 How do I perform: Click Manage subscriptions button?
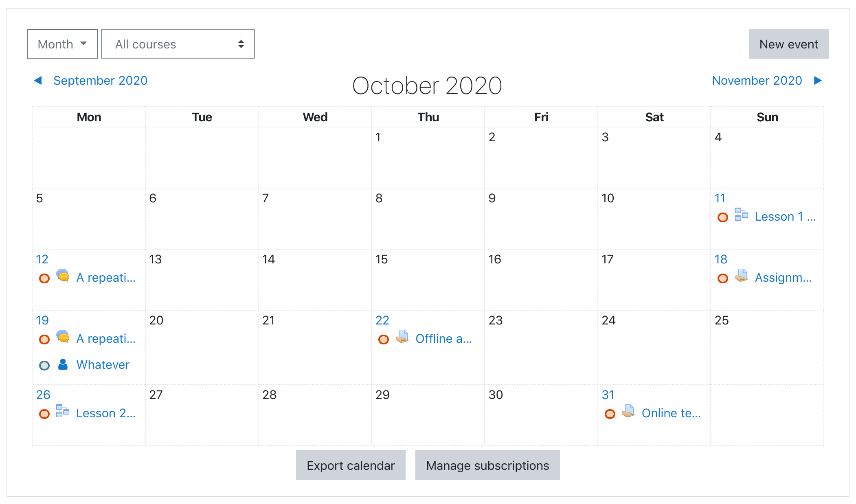tap(487, 465)
